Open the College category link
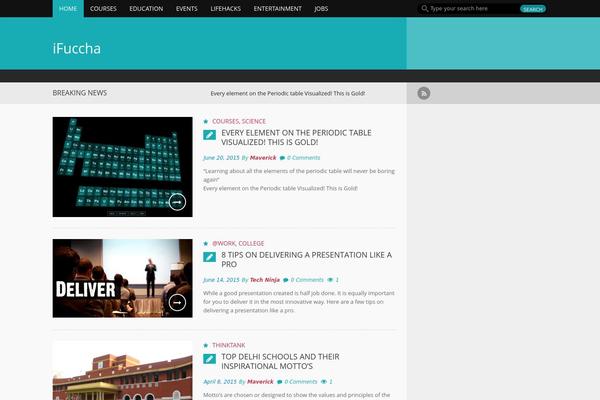Image resolution: width=600 pixels, height=400 pixels. pos(251,243)
